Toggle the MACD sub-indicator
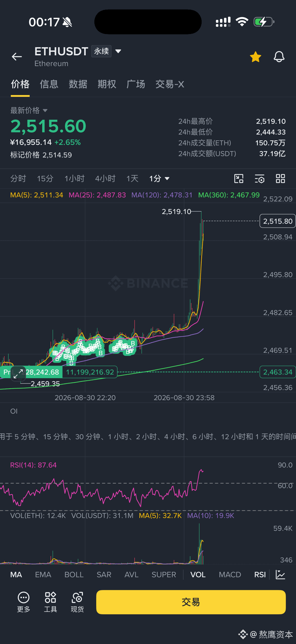This screenshot has height=644, width=296. 230,575
